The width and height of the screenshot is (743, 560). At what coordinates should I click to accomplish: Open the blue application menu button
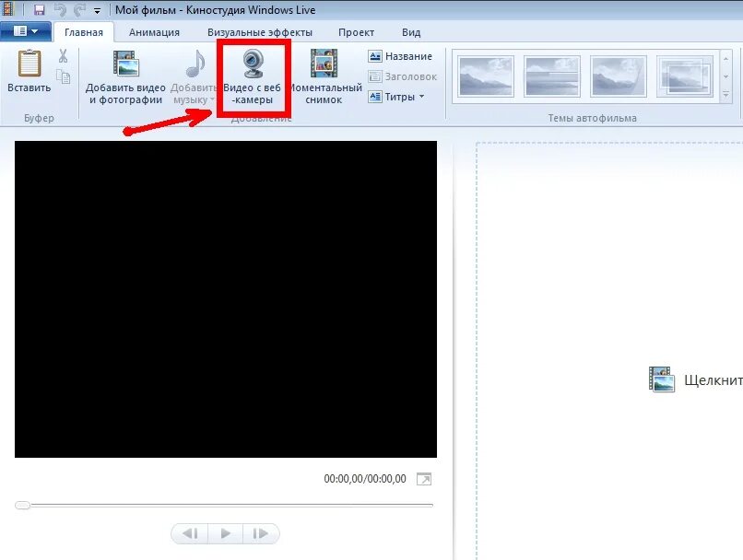click(26, 31)
